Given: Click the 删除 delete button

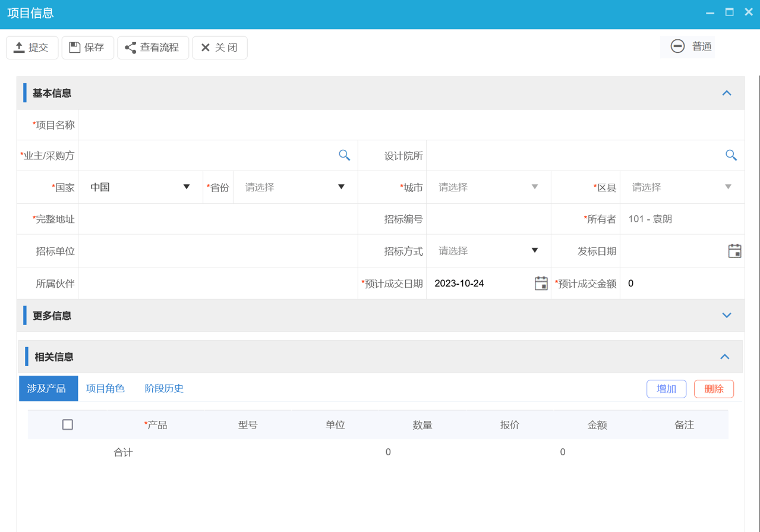Looking at the screenshot, I should (713, 388).
